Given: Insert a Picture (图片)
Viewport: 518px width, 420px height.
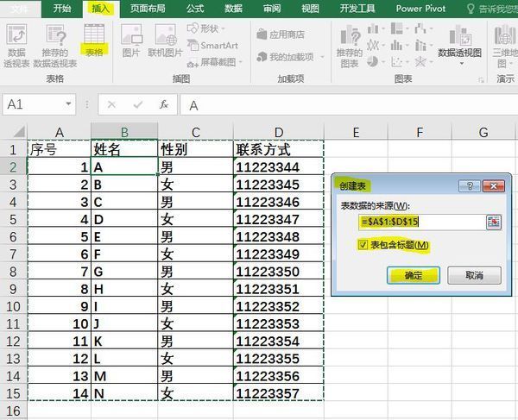Looking at the screenshot, I should [x=131, y=41].
